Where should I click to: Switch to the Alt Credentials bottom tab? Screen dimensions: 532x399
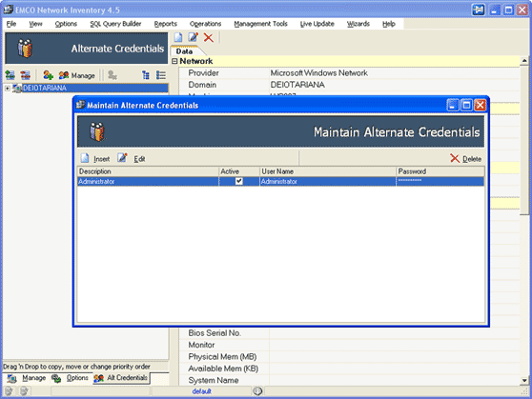pos(121,378)
